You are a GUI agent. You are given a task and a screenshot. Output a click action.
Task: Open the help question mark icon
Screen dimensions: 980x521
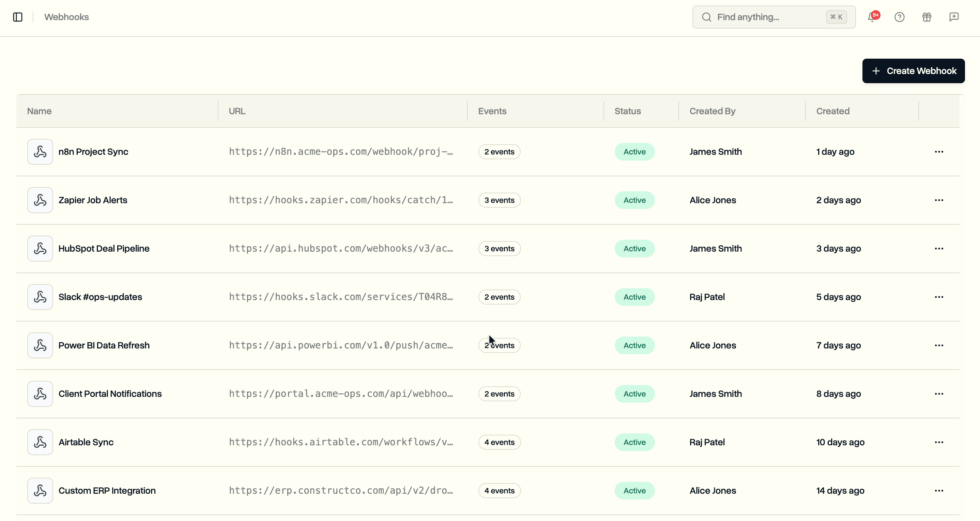tap(899, 17)
